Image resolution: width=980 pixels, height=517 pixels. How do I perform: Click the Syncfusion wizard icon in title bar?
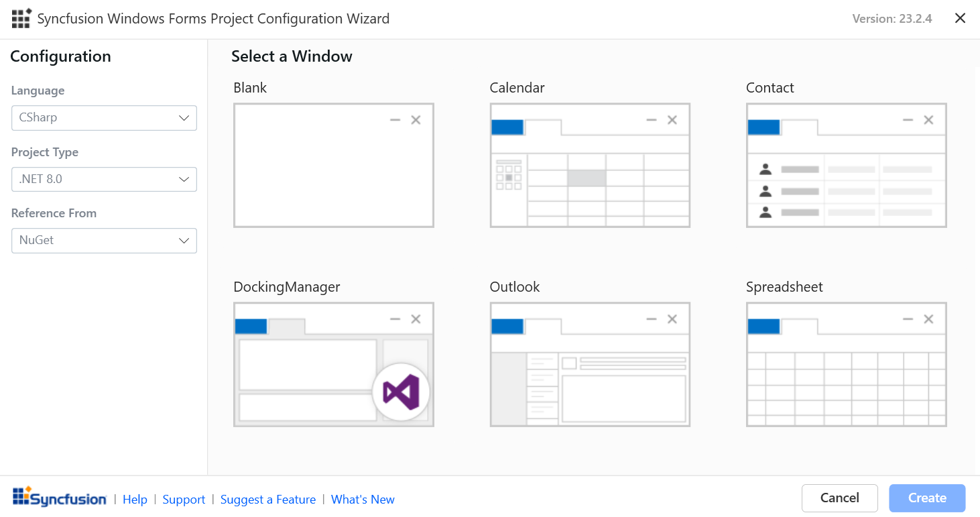click(21, 19)
